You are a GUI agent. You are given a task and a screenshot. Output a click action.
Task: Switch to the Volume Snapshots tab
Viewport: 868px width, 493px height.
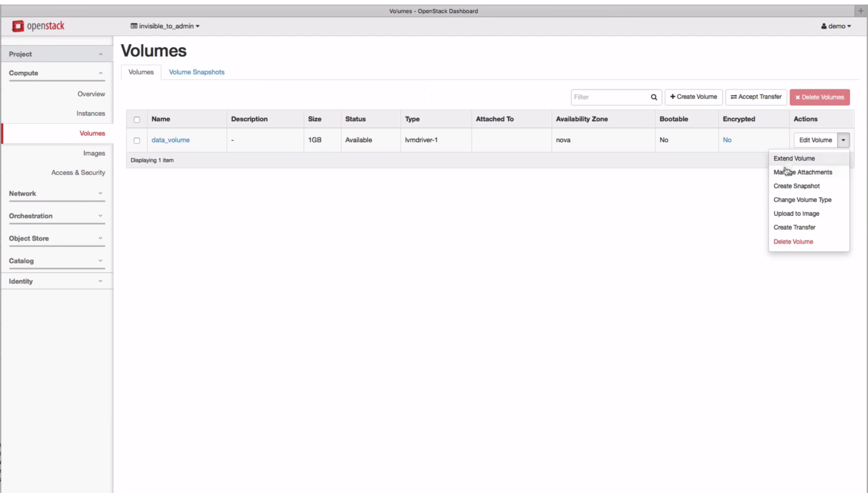tap(197, 72)
